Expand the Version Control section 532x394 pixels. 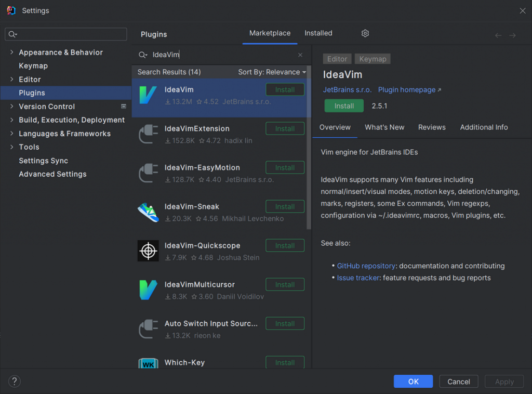pyautogui.click(x=11, y=106)
